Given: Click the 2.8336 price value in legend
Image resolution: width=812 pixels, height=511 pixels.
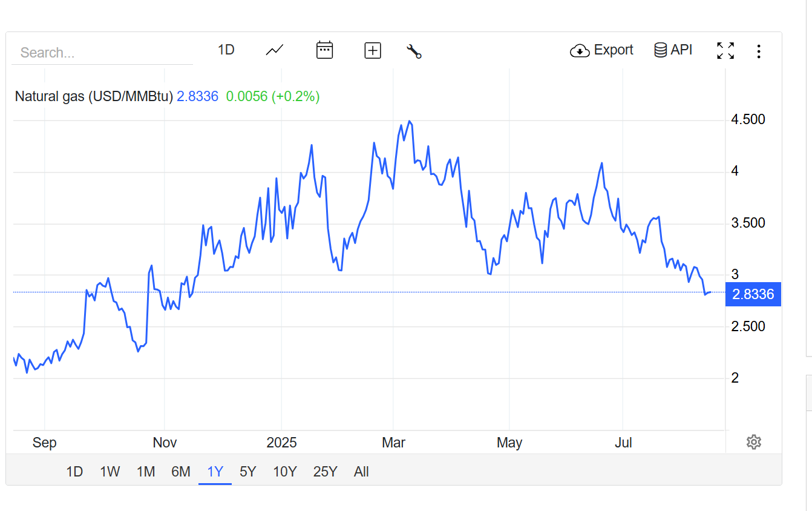Looking at the screenshot, I should (x=197, y=96).
